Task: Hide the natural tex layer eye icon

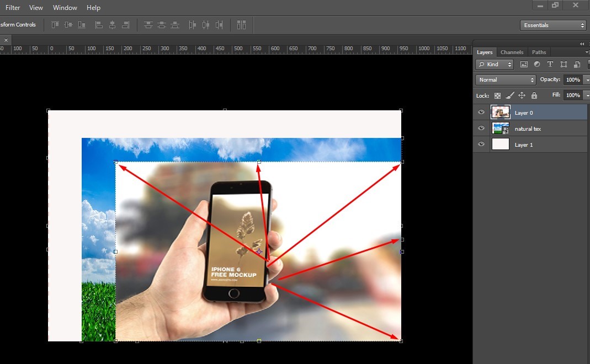Action: [481, 128]
